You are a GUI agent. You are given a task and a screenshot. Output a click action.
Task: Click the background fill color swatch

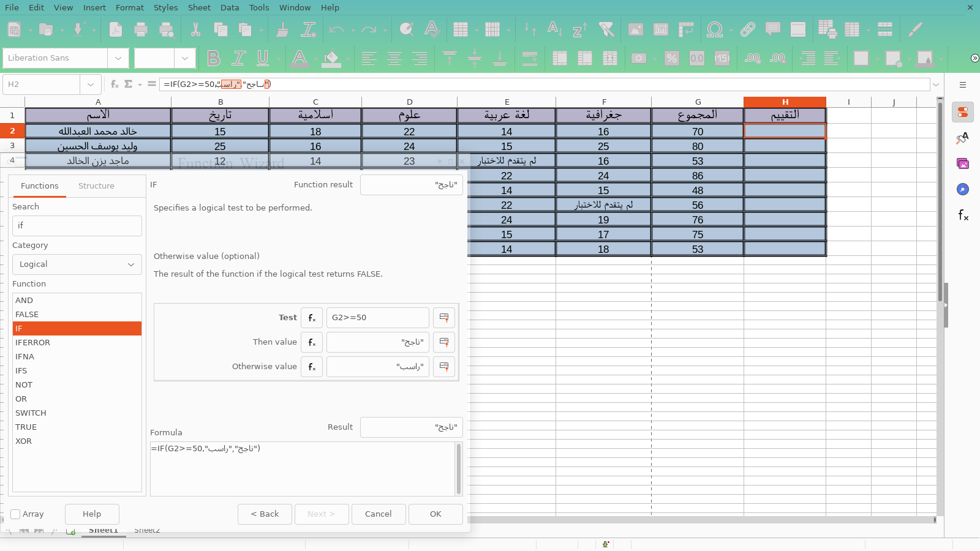point(331,58)
